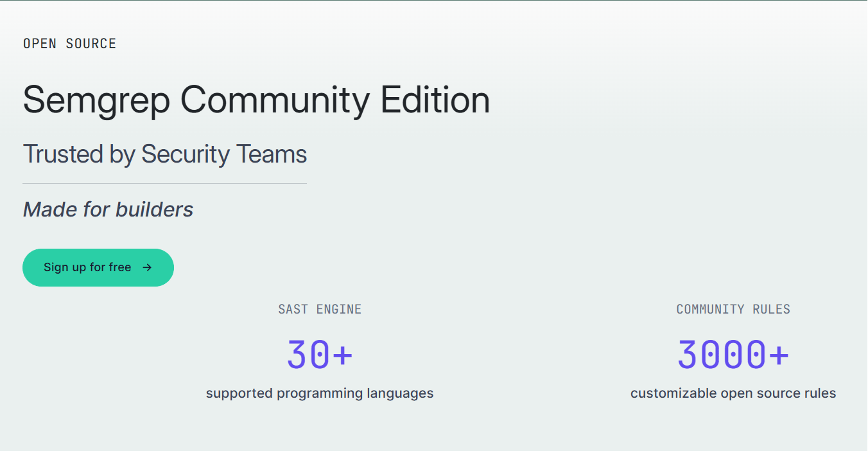
Task: Click the italic Made for builders tagline
Action: coord(108,209)
